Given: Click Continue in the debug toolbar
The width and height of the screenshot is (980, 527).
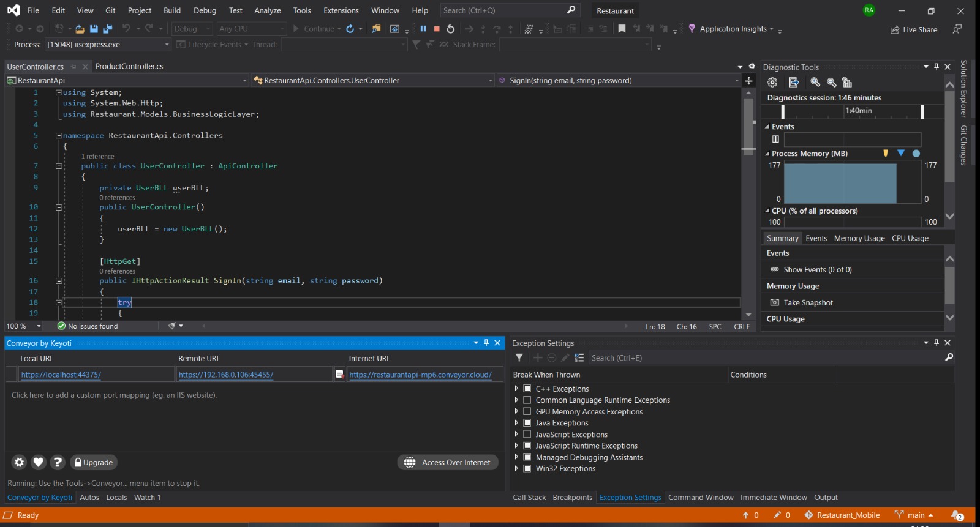Looking at the screenshot, I should coord(314,29).
